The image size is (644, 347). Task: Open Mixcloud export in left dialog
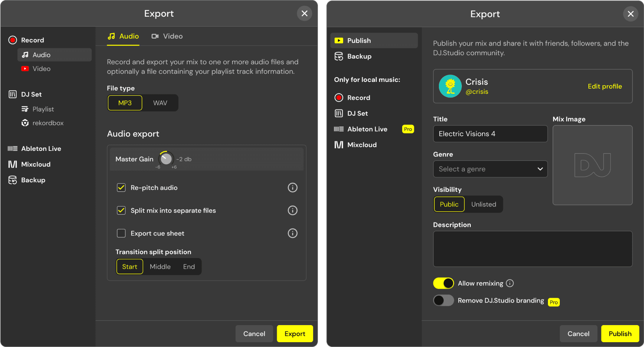pos(29,164)
